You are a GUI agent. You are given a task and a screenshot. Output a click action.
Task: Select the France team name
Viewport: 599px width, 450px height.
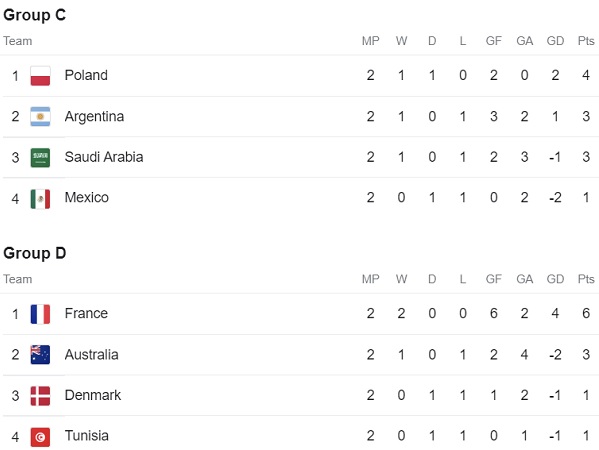pos(86,313)
